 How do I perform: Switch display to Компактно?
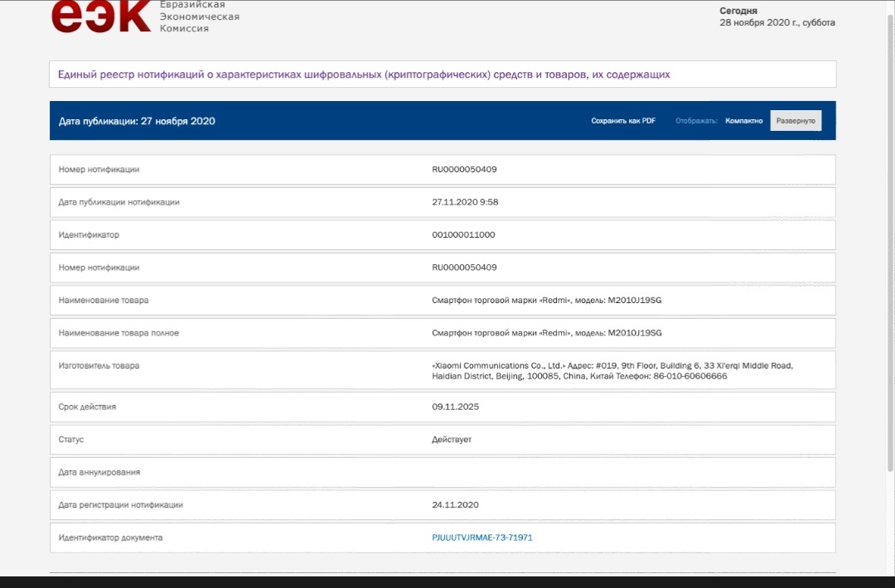[x=743, y=121]
